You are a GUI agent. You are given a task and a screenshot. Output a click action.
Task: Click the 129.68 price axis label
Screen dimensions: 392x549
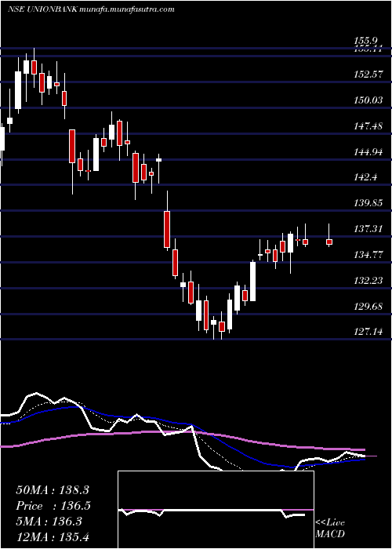click(368, 307)
